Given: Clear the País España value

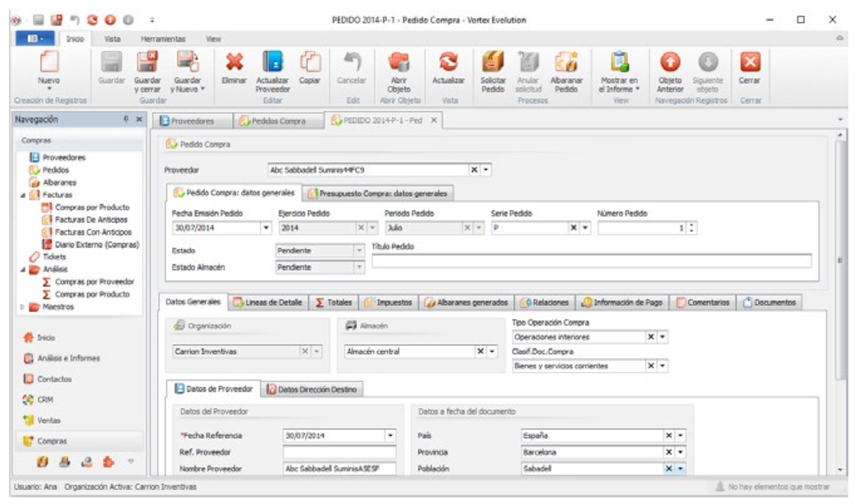Looking at the screenshot, I should click(668, 436).
